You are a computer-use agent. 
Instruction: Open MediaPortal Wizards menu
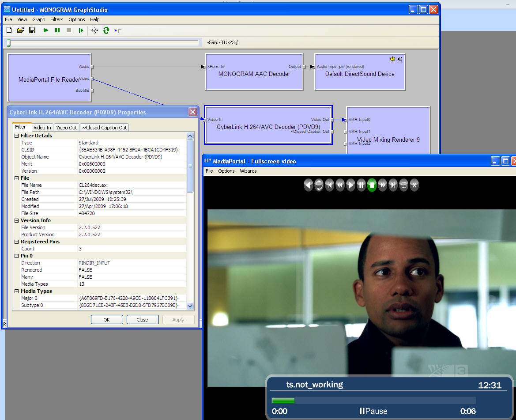pyautogui.click(x=248, y=171)
